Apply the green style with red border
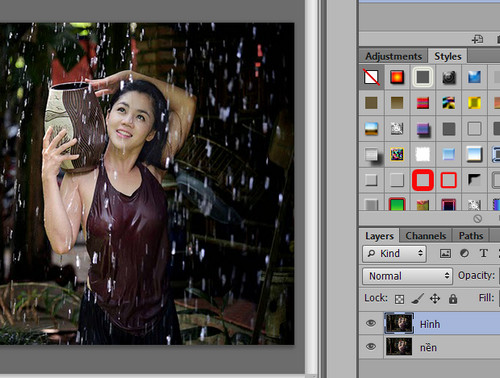 pyautogui.click(x=397, y=204)
